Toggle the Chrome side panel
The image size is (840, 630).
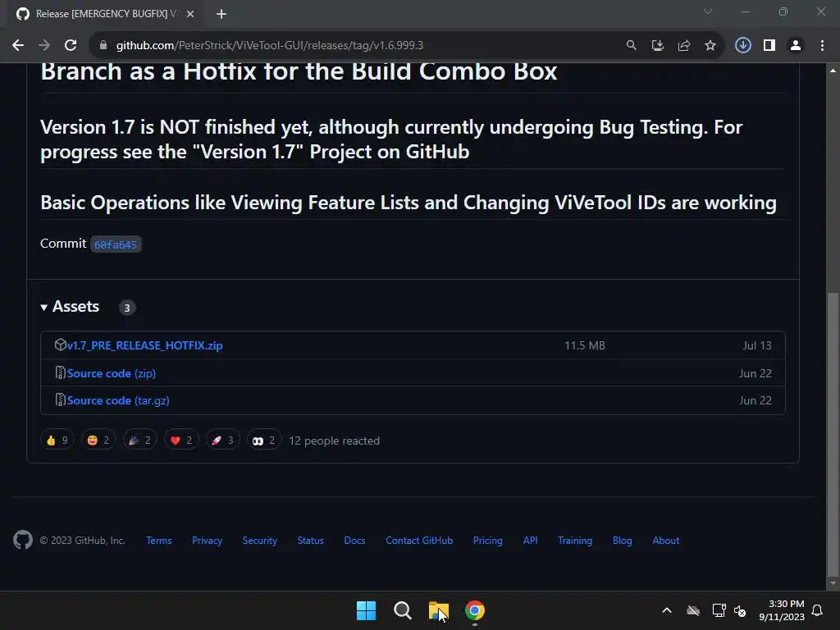point(769,46)
